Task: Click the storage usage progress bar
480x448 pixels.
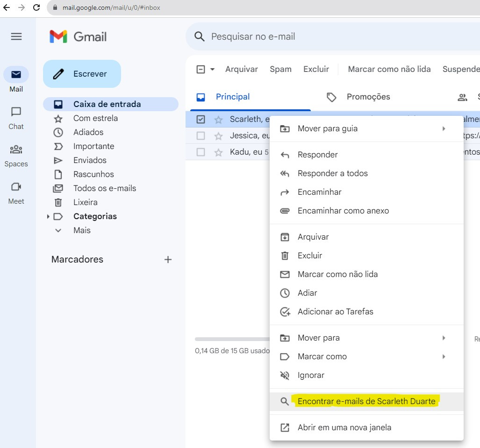Action: 229,338
